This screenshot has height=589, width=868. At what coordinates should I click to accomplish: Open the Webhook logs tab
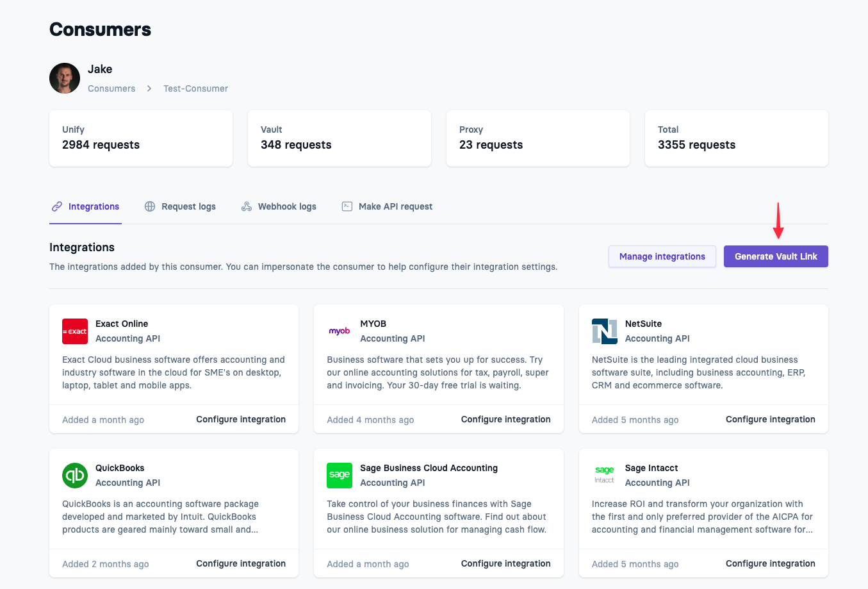pos(279,206)
